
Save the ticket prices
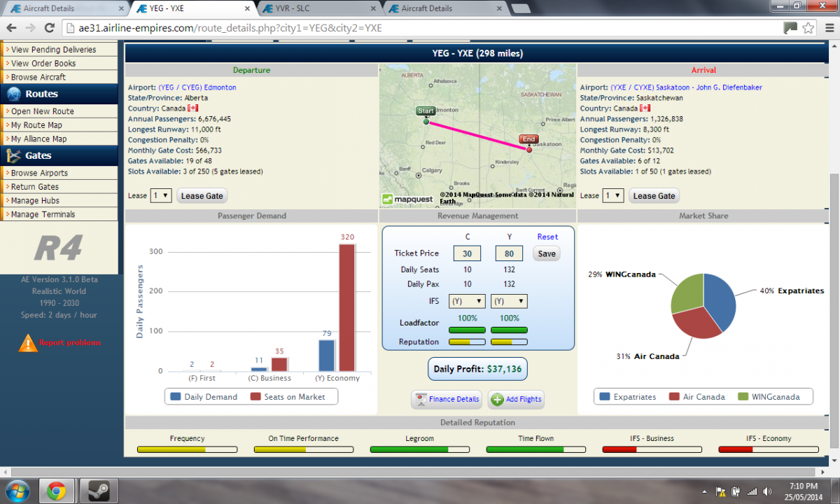[547, 253]
